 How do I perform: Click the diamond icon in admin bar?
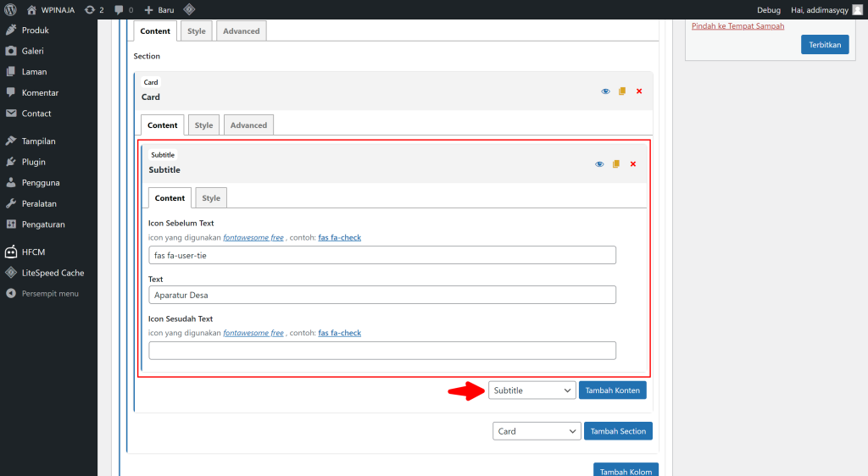189,9
